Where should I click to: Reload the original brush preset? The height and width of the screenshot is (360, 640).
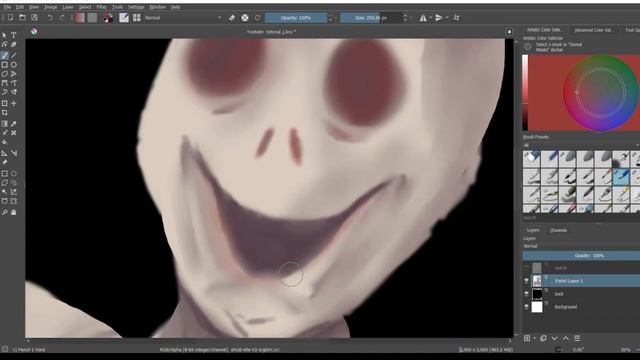(x=257, y=18)
